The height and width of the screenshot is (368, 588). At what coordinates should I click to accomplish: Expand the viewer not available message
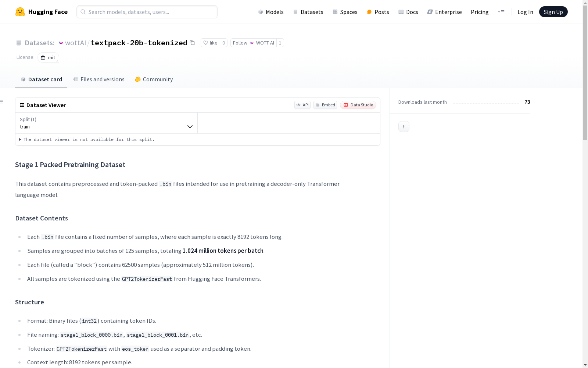click(87, 139)
